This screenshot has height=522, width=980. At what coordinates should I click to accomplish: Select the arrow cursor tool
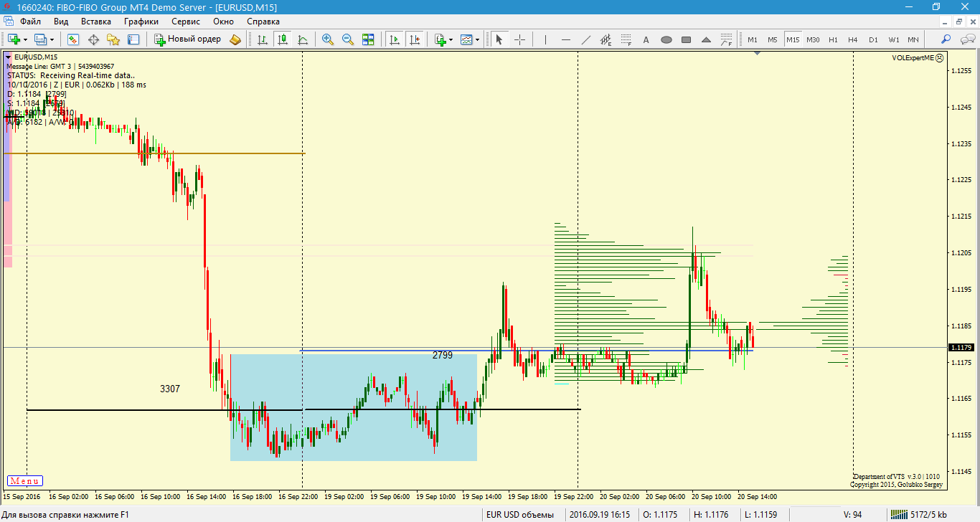[499, 39]
